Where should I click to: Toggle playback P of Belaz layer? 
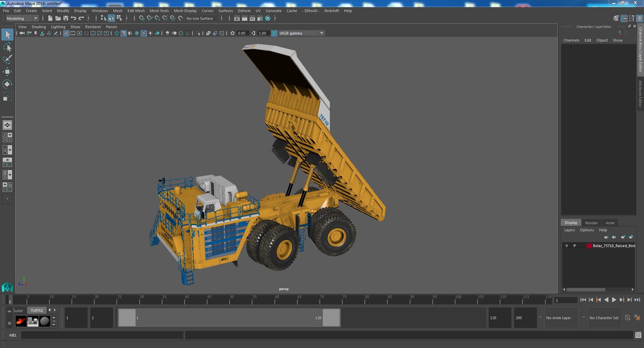[x=574, y=246]
